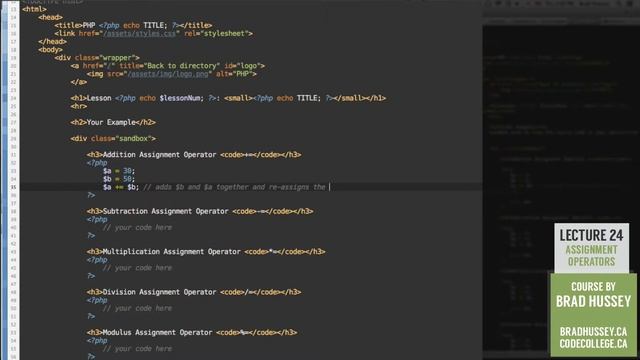Click the Modulus Assignment Operator h3 line

click(x=192, y=333)
